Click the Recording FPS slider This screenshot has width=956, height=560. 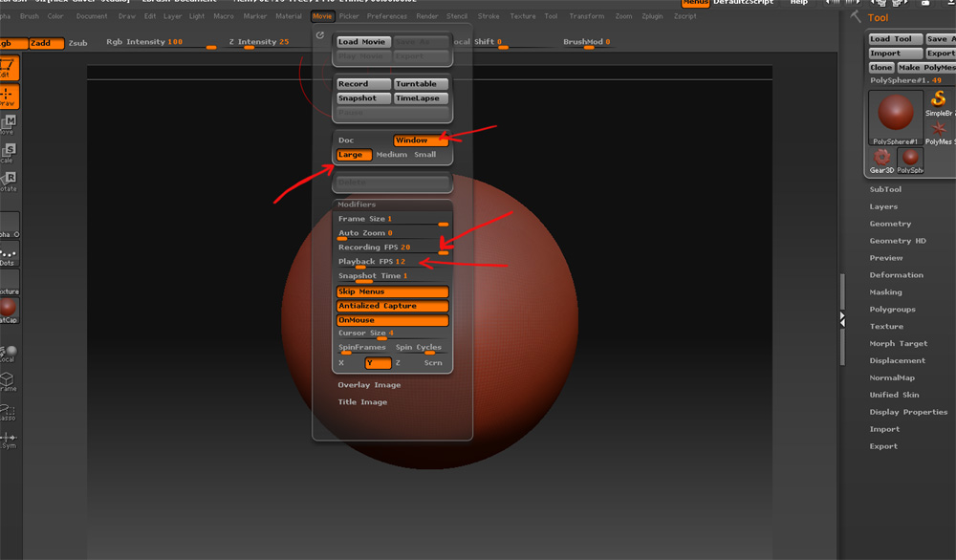tap(393, 248)
